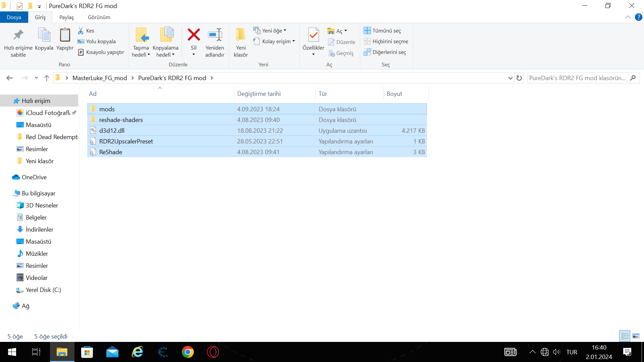644x362 pixels.
Task: Switch to the Paylaş ribbon tab
Action: tap(66, 17)
